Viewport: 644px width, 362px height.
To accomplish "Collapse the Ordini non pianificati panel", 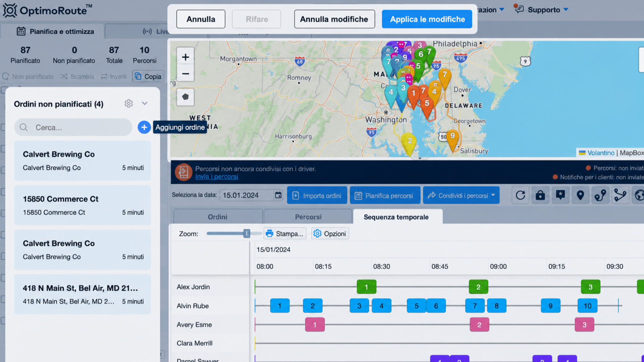I will 144,103.
